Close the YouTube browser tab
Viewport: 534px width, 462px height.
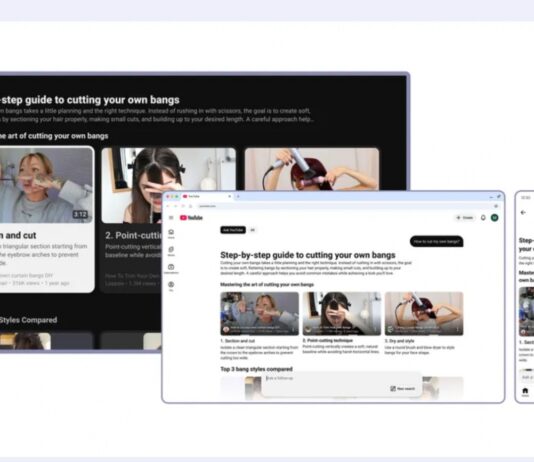point(230,196)
